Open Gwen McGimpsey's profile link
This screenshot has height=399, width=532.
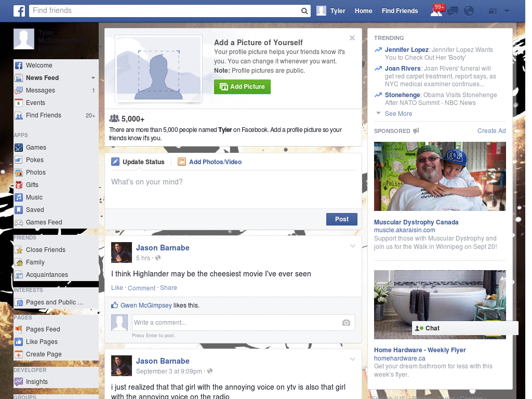tap(146, 305)
